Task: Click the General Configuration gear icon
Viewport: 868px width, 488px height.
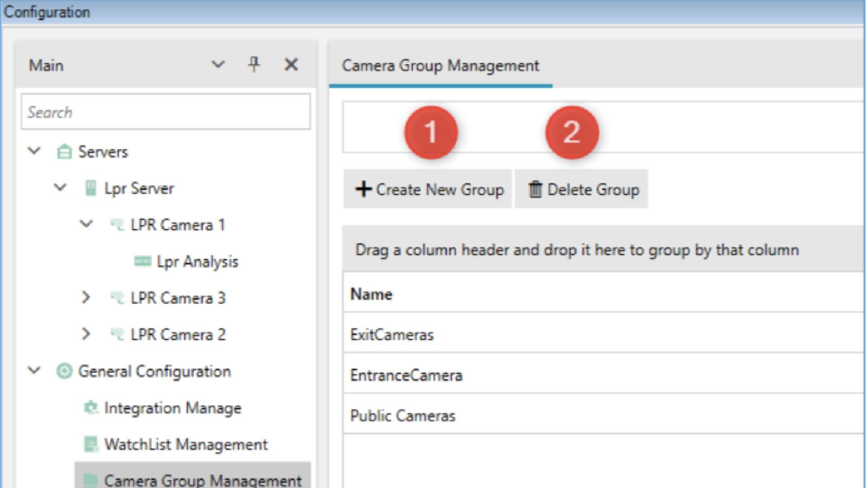Action: pyautogui.click(x=64, y=371)
